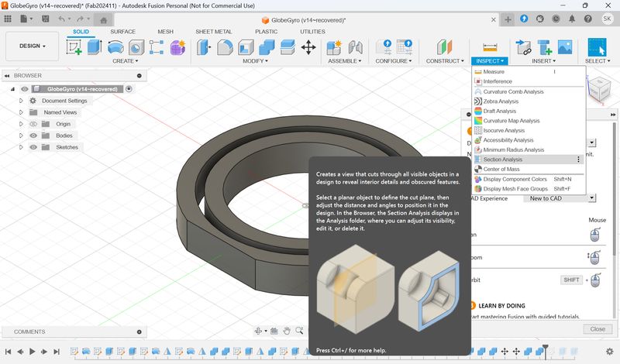Expand the COMMENTS panel
The height and width of the screenshot is (364, 620).
(139, 332)
